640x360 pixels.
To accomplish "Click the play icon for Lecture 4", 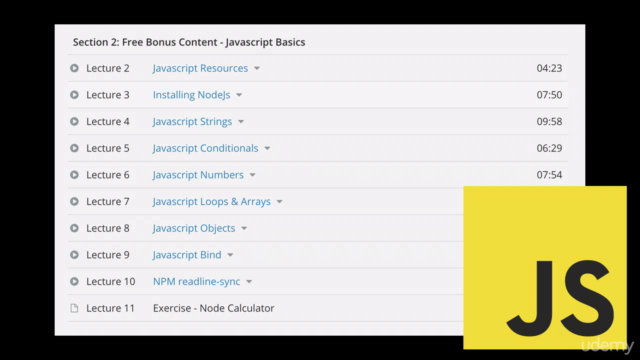I will coord(74,122).
